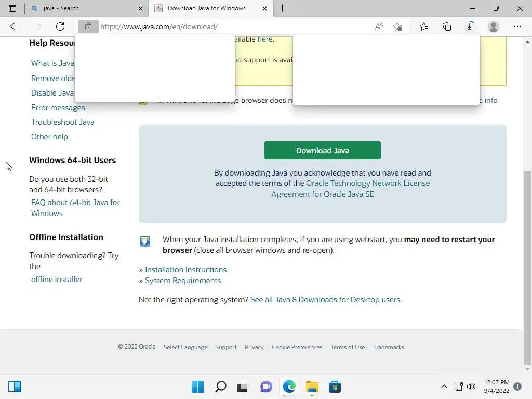Click the scrollbar up arrow
Viewport: 532px width, 399px height.
pos(527,42)
